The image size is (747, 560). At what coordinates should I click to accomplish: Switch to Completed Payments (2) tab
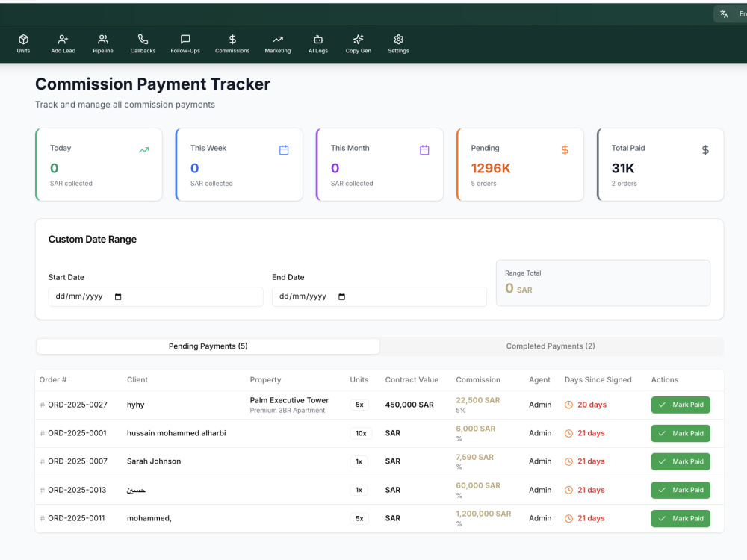click(x=551, y=346)
